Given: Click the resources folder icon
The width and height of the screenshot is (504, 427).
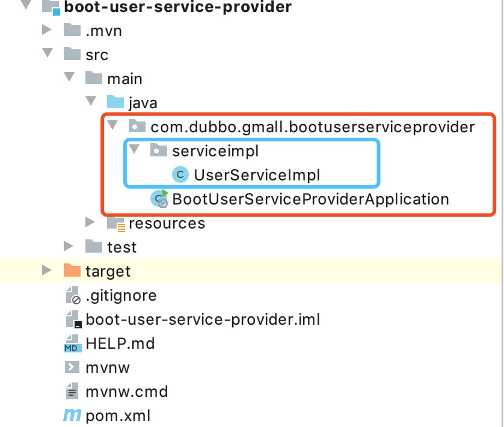Looking at the screenshot, I should [x=116, y=224].
